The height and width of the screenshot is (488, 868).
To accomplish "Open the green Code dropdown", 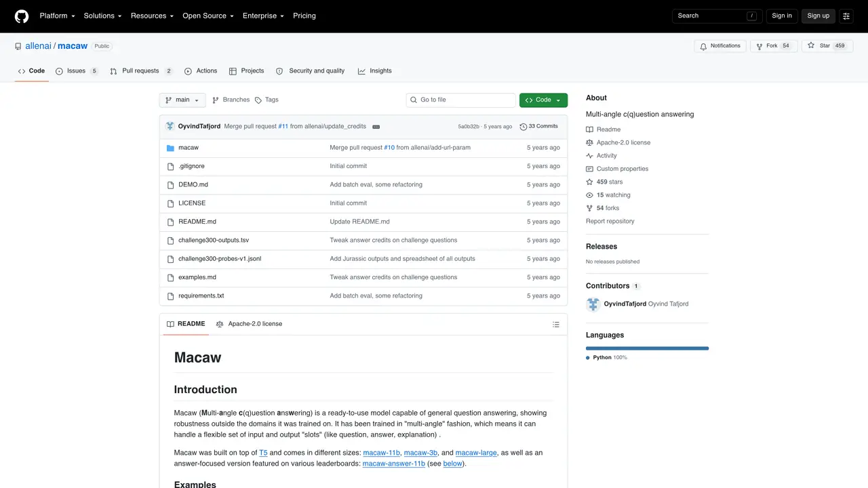I will click(x=543, y=100).
